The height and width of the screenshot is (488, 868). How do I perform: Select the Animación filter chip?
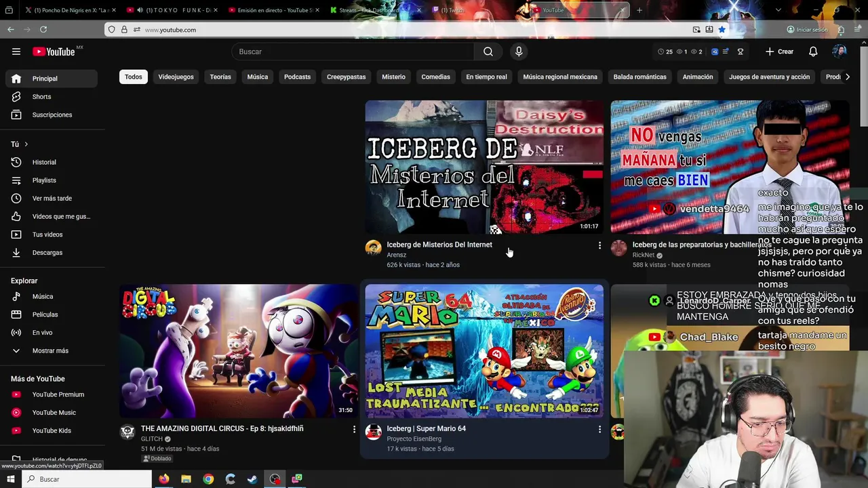click(x=698, y=77)
